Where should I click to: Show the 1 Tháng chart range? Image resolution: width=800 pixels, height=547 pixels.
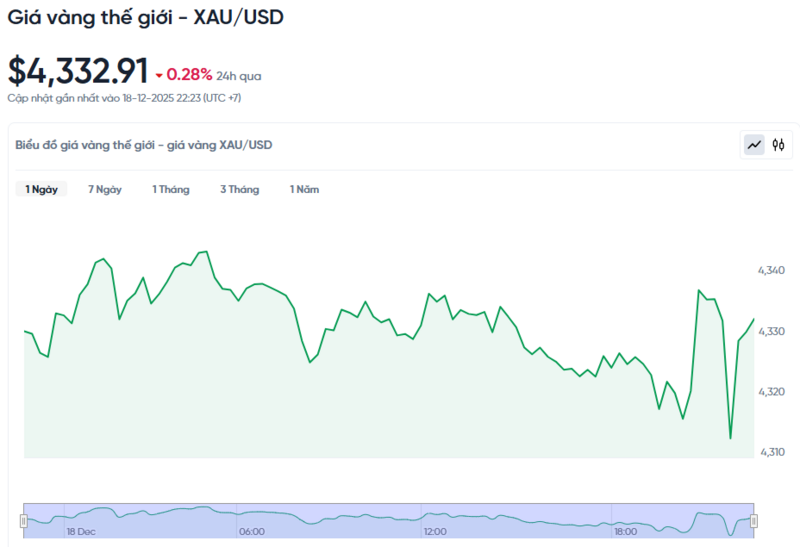[x=171, y=189]
